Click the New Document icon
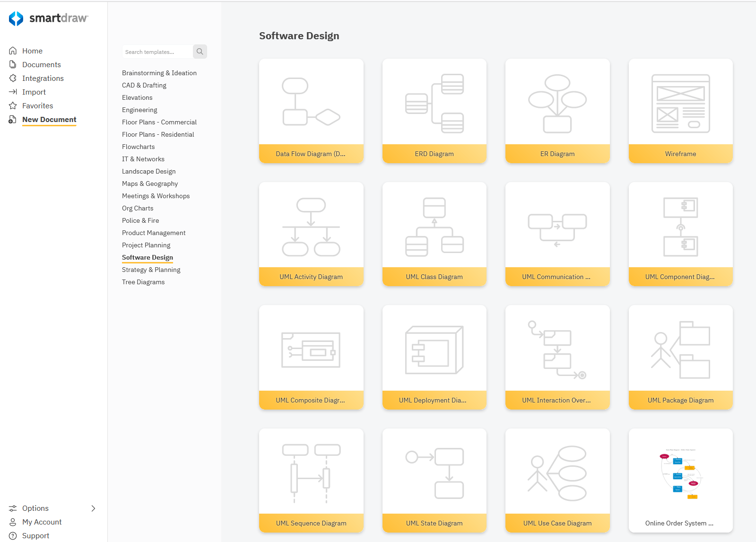 (x=13, y=120)
